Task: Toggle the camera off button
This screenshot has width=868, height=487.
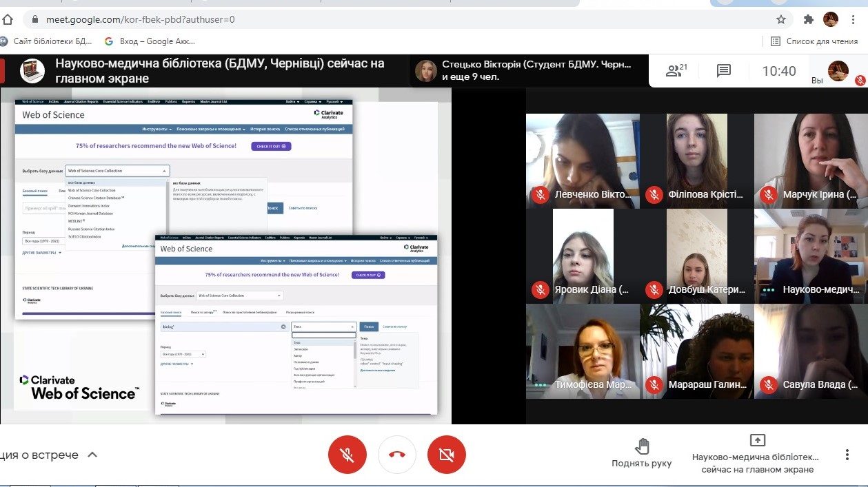Action: 447,455
